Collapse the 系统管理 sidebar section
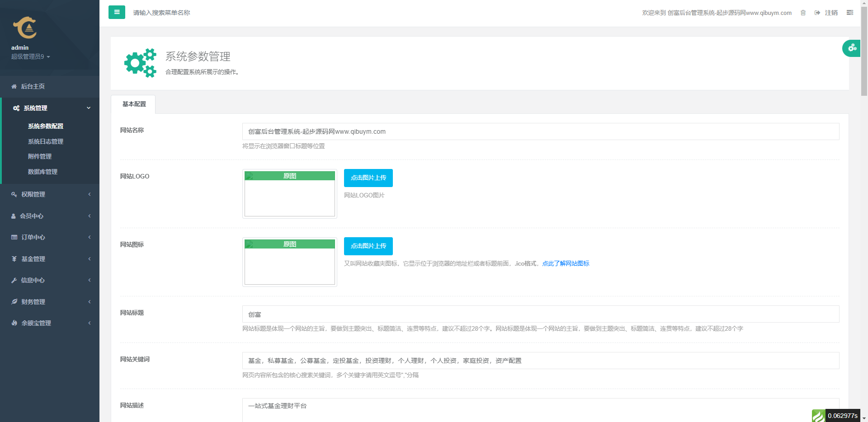Screen dimensions: 868x422 [x=89, y=108]
